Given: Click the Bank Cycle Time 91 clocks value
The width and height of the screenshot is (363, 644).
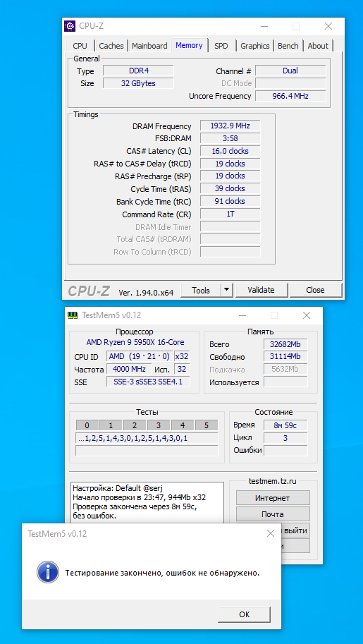Looking at the screenshot, I should (230, 201).
